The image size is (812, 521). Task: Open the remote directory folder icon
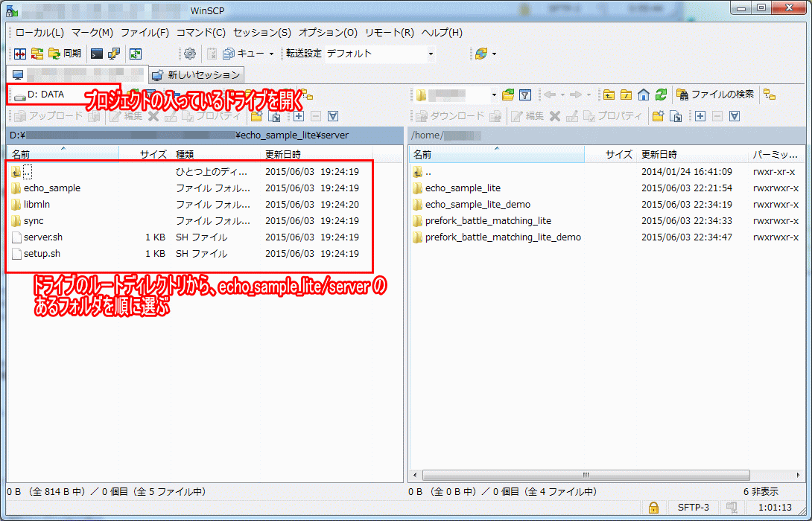(508, 95)
